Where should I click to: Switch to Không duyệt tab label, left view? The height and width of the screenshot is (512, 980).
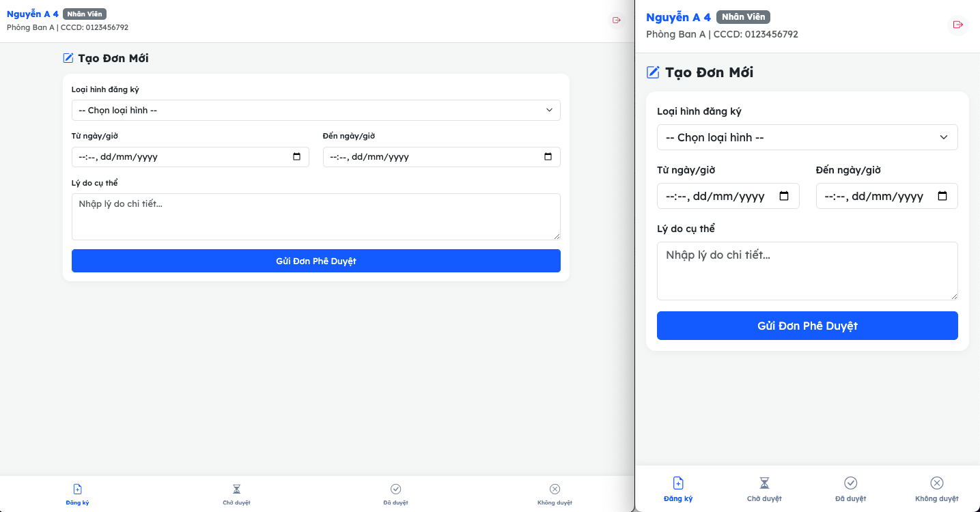coord(555,502)
